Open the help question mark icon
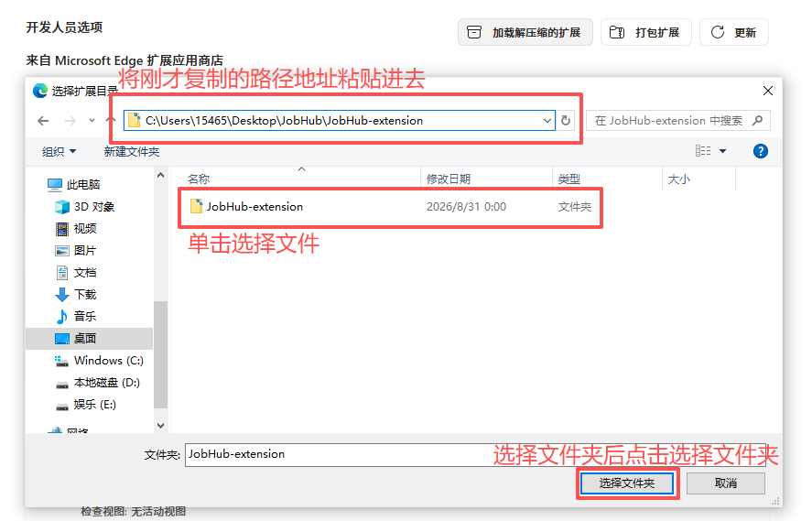Viewport: 812px width, 521px height. (x=760, y=151)
